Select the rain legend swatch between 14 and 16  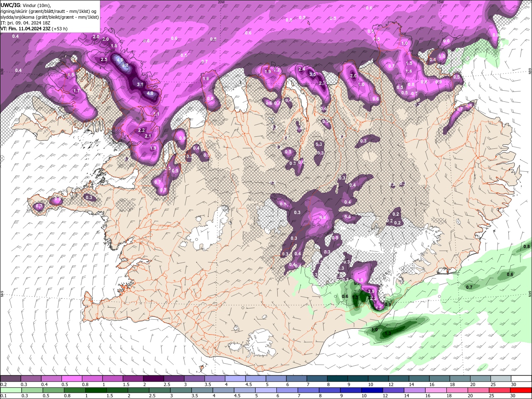(x=415, y=390)
